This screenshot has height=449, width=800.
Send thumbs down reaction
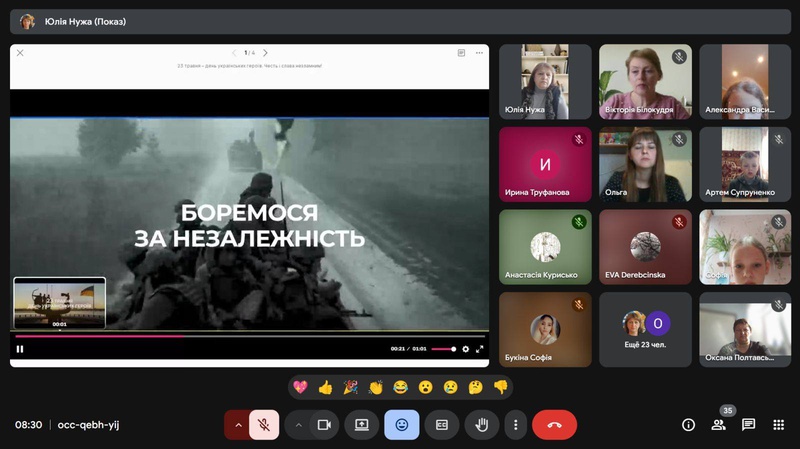[501, 387]
